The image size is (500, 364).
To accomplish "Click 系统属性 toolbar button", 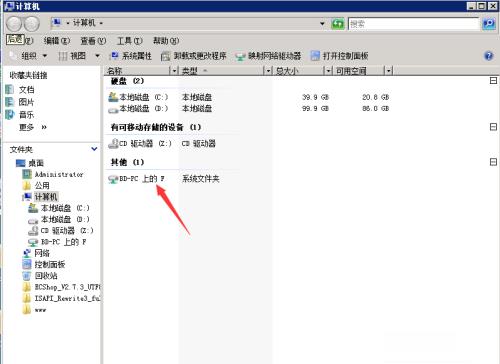I will point(131,56).
